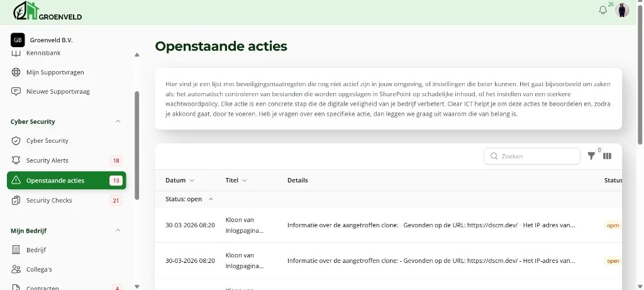This screenshot has height=290, width=644.
Task: Select Openstaande acties menu item
Action: coord(67,181)
